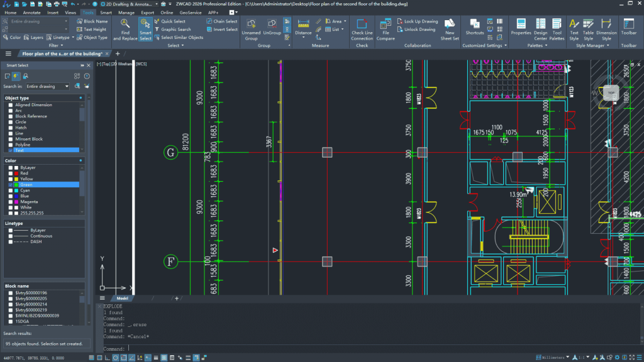Open the File Compare tool

386,26
